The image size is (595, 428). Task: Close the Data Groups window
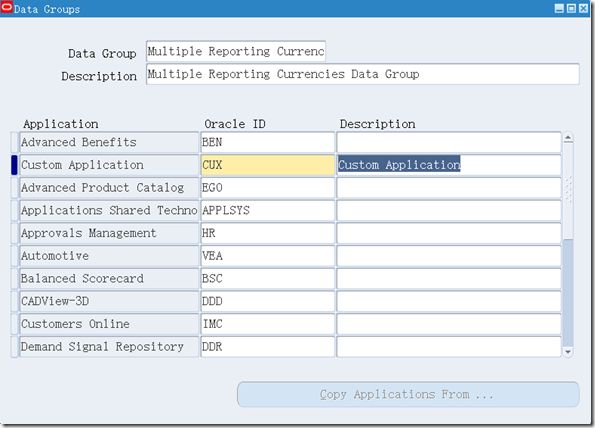click(x=583, y=8)
